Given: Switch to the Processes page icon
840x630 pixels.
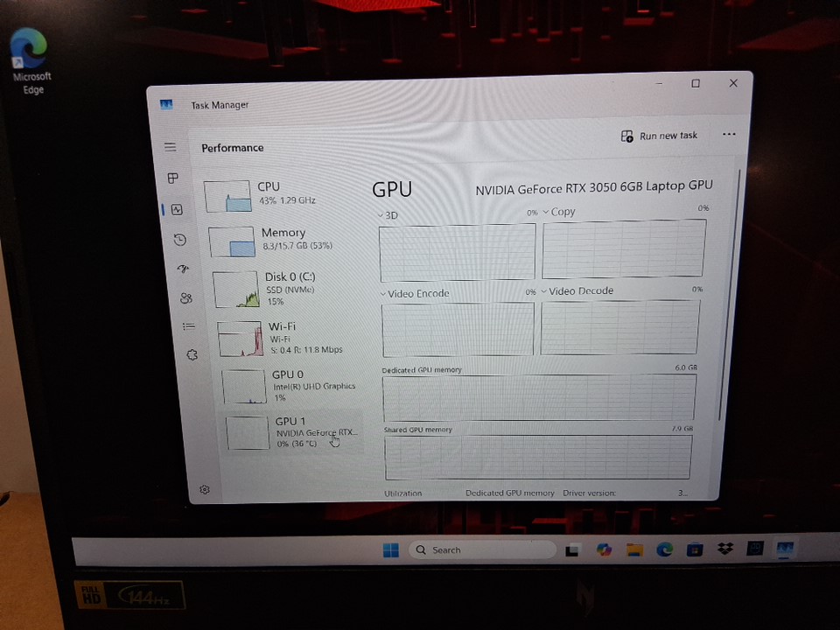Looking at the screenshot, I should pos(173,178).
